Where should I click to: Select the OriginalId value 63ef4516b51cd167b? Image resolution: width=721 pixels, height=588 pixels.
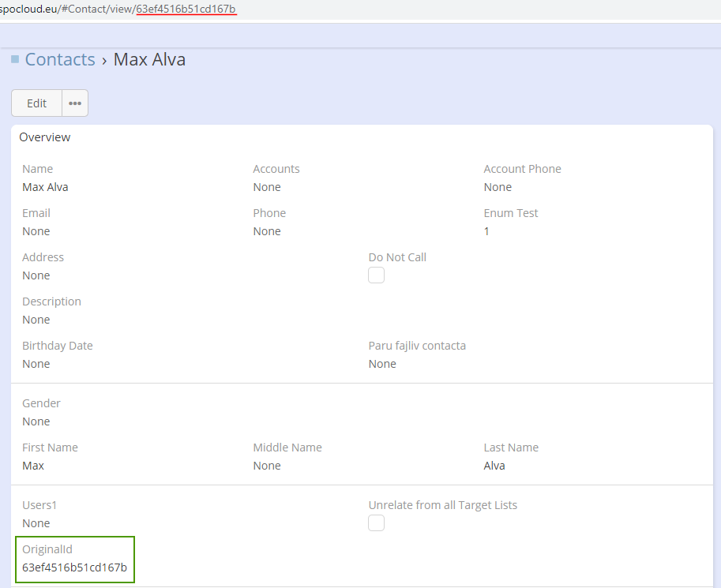point(74,567)
